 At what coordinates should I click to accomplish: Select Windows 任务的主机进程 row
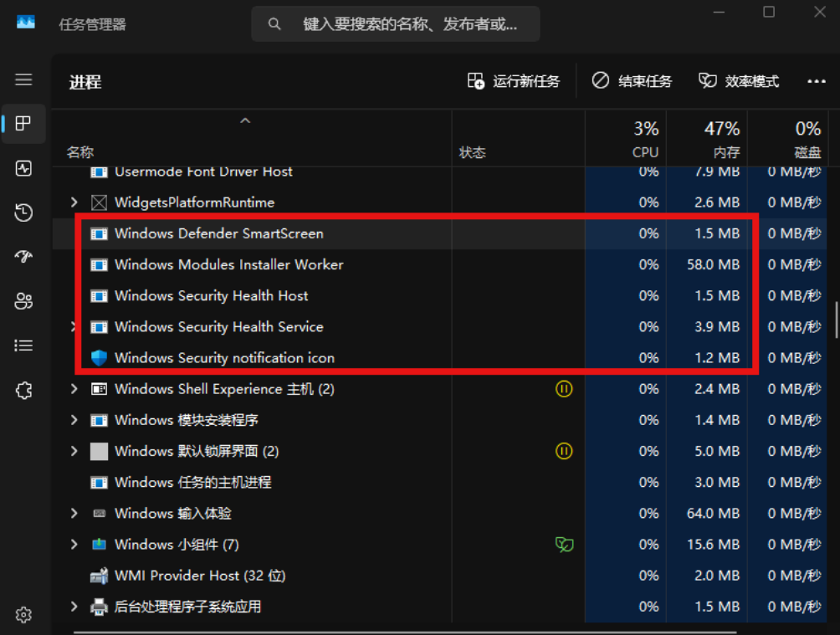[x=439, y=482]
